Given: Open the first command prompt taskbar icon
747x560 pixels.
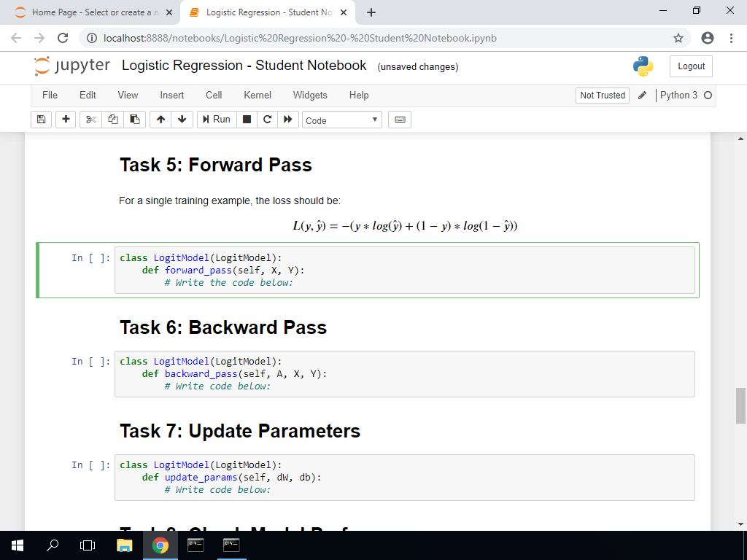Looking at the screenshot, I should click(196, 545).
